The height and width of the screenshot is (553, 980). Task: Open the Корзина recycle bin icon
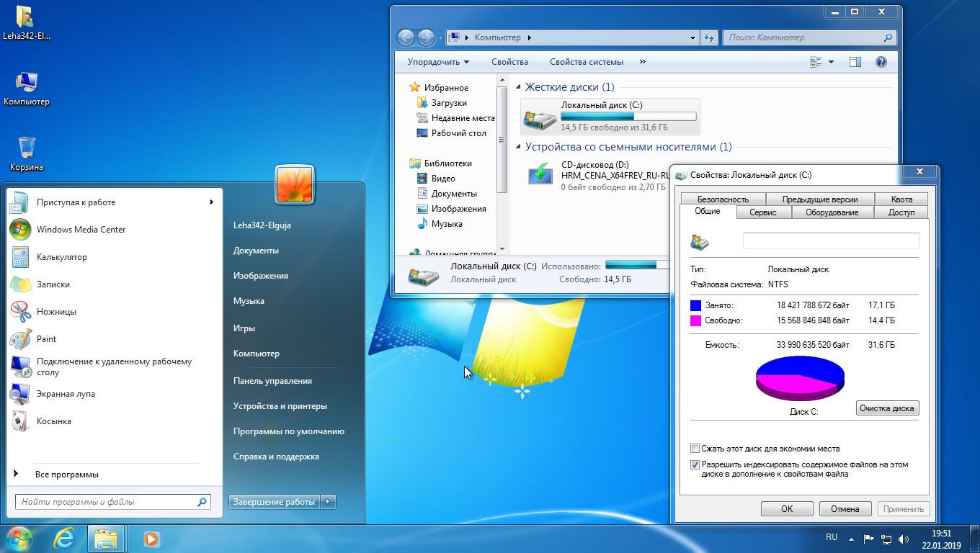pyautogui.click(x=27, y=154)
